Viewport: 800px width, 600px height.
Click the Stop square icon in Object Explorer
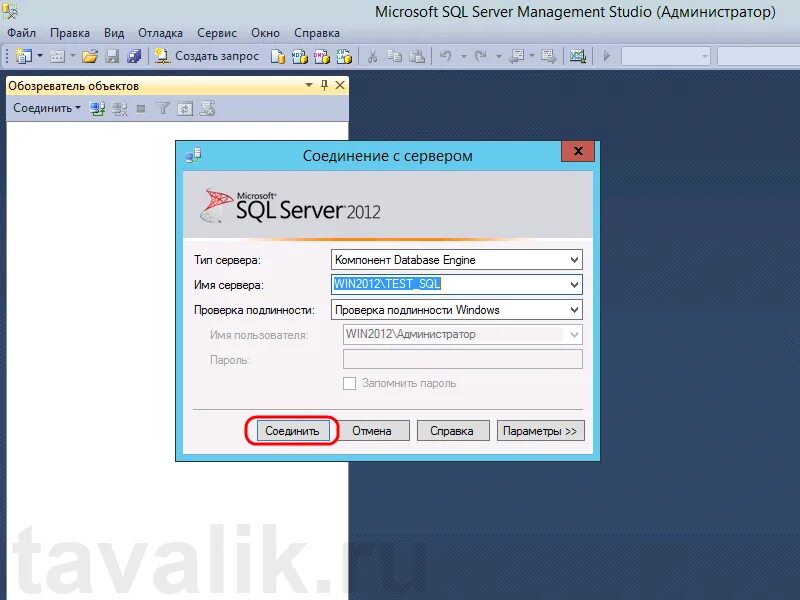pyautogui.click(x=141, y=109)
